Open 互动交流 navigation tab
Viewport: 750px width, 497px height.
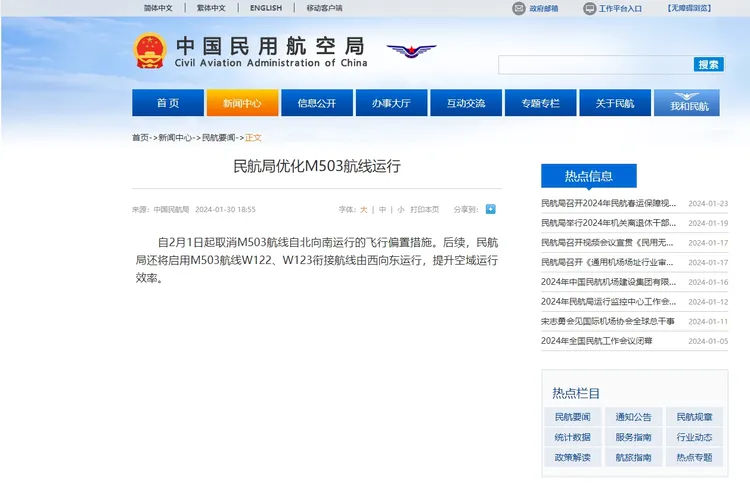(x=466, y=102)
